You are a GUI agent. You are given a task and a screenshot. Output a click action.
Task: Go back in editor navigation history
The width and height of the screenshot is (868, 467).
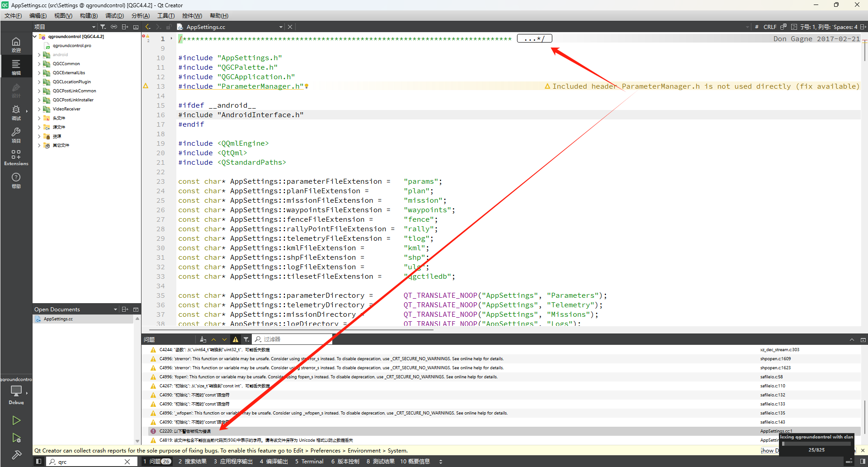148,27
